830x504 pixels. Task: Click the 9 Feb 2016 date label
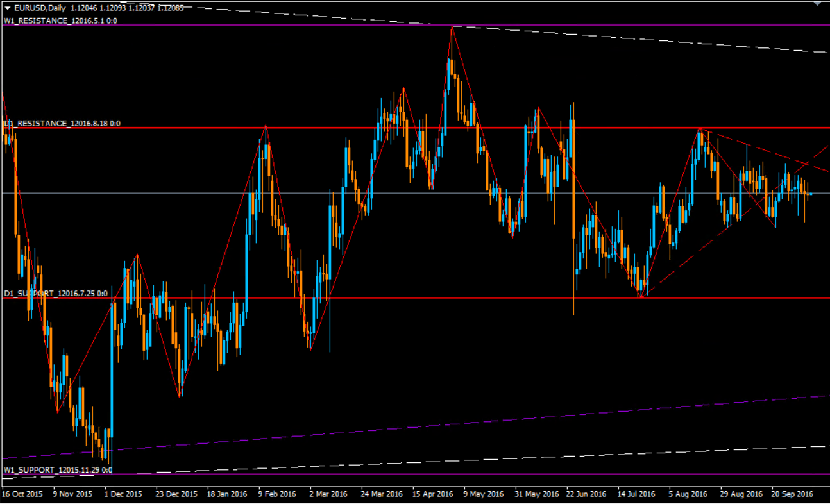coord(277,494)
